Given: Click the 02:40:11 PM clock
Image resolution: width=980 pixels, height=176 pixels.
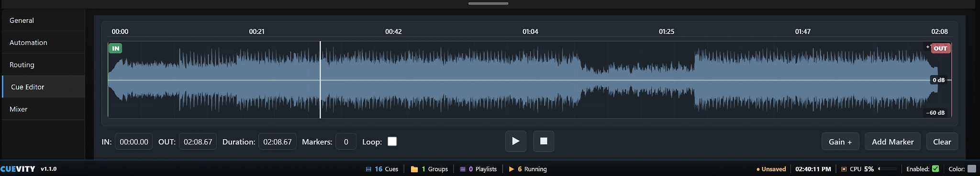Looking at the screenshot, I should [813, 169].
